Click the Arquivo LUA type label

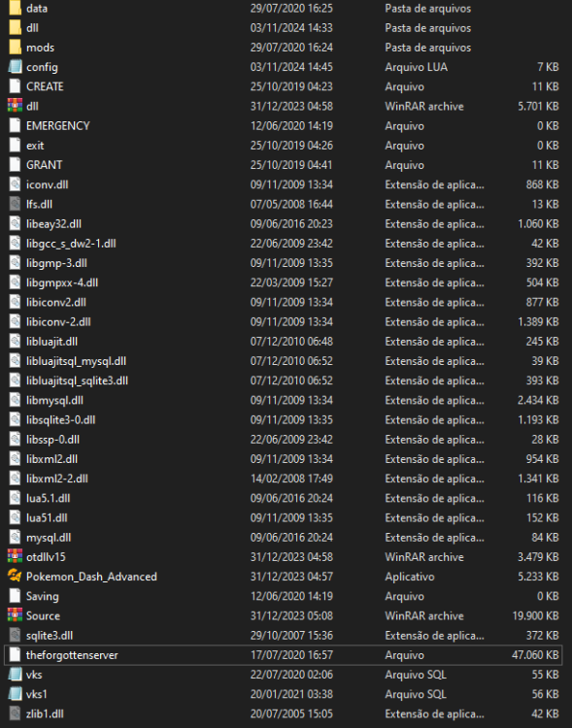[417, 67]
